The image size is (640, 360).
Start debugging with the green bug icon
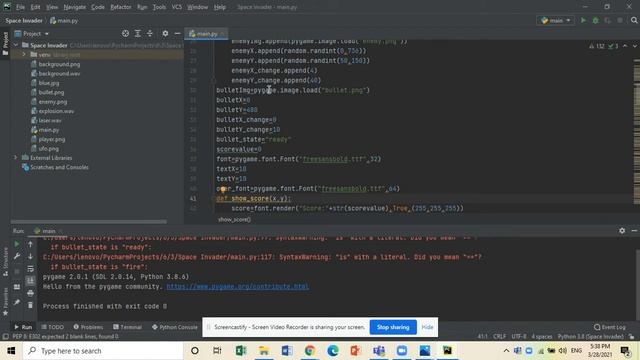pyautogui.click(x=596, y=20)
